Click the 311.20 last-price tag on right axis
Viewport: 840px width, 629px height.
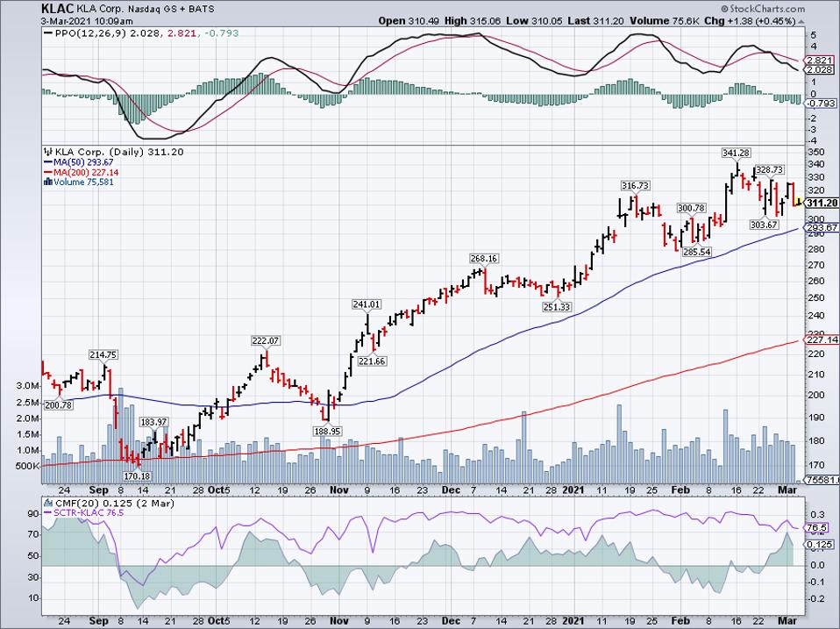[x=822, y=203]
